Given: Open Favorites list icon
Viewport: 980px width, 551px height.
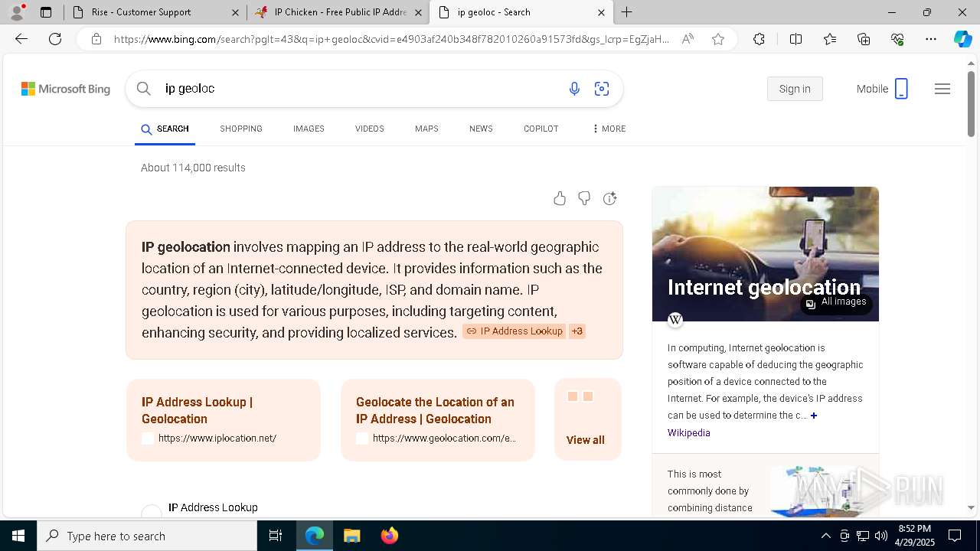Looking at the screenshot, I should [830, 39].
